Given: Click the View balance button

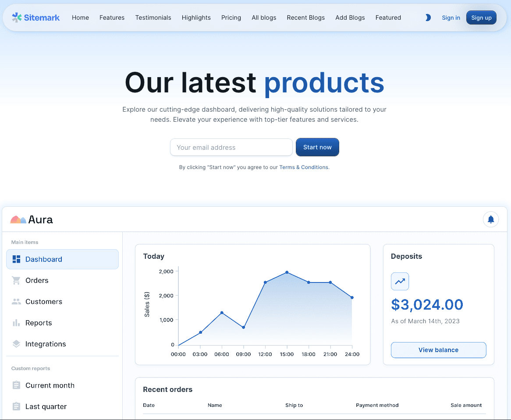Looking at the screenshot, I should 438,350.
